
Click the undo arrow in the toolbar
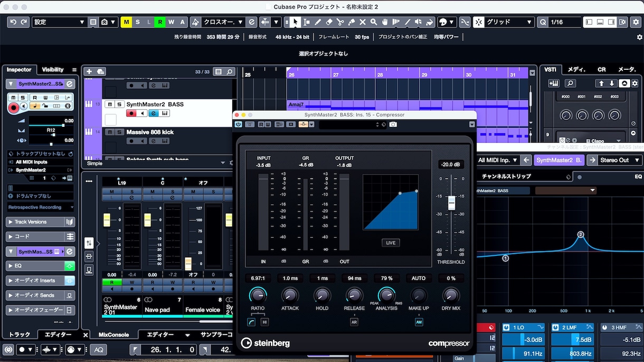coord(13,22)
